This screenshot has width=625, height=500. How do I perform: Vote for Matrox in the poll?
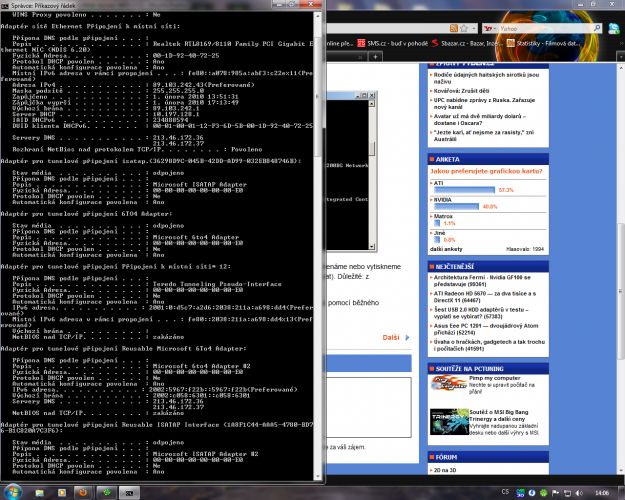pos(443,216)
